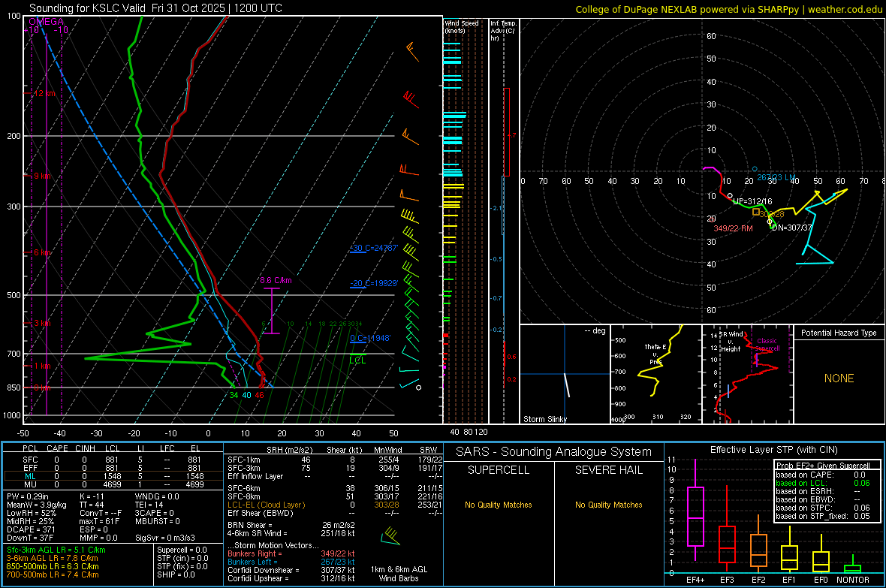Screen dimensions: 886x588
Task: Click the red temperature advection box labeled -1.7
Action: [x=507, y=131]
